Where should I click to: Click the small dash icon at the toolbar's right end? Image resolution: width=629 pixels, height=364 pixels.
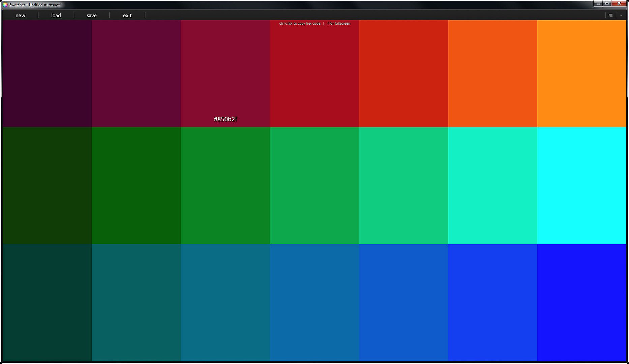621,16
